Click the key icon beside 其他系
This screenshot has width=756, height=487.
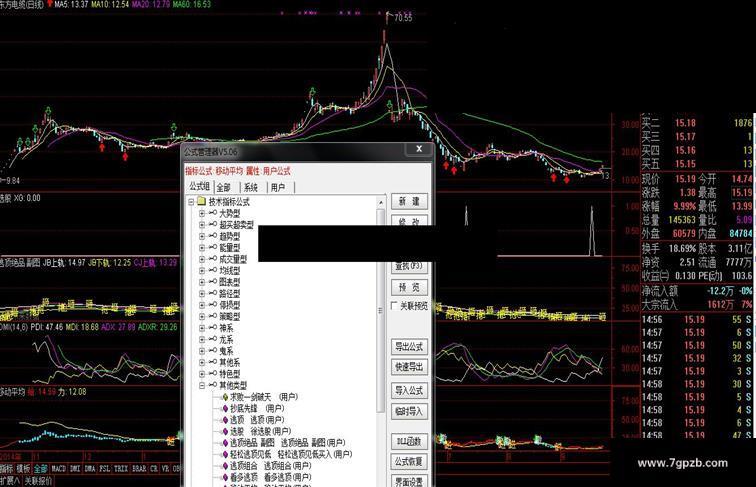[x=213, y=362]
